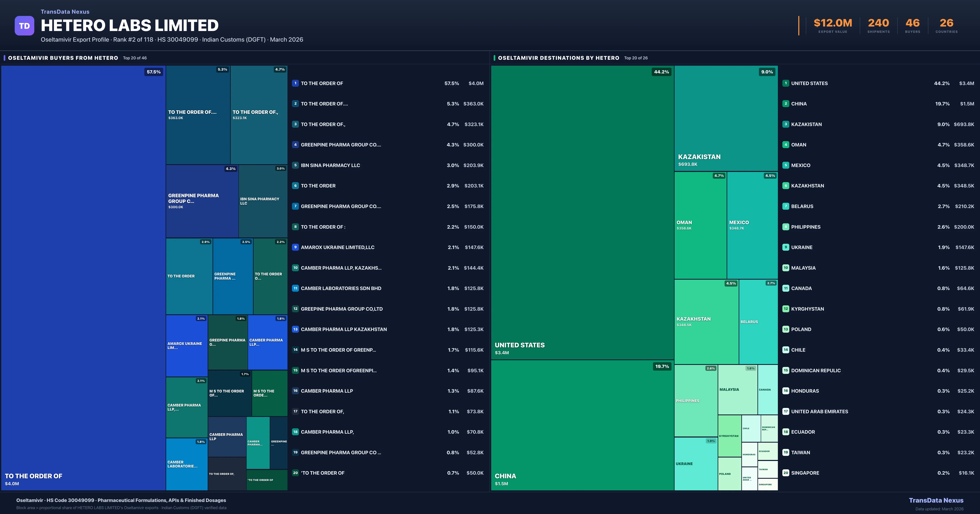
Task: Click the purple TD logo icon
Action: [x=24, y=25]
